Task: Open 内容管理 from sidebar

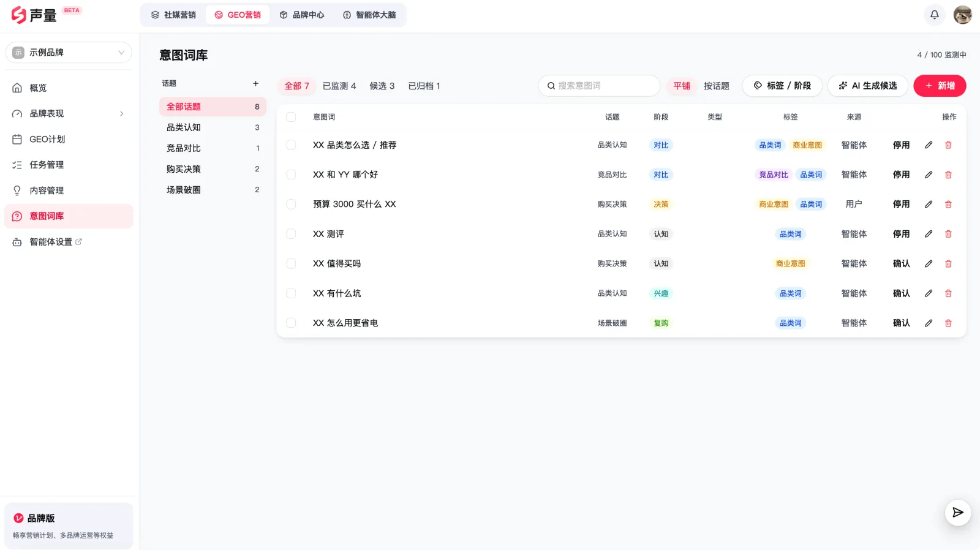Action: (x=69, y=190)
